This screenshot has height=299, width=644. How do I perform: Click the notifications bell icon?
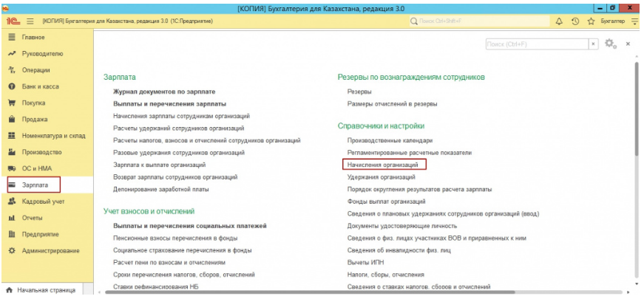(558, 21)
